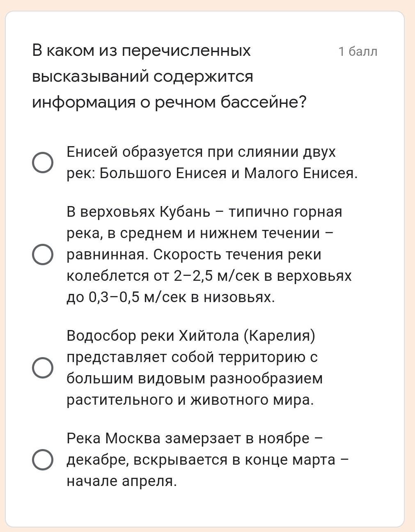Click the line 'колеблется от 2–2,5 м/сек в верховьях'
This screenshot has height=532, width=415.
point(209,276)
